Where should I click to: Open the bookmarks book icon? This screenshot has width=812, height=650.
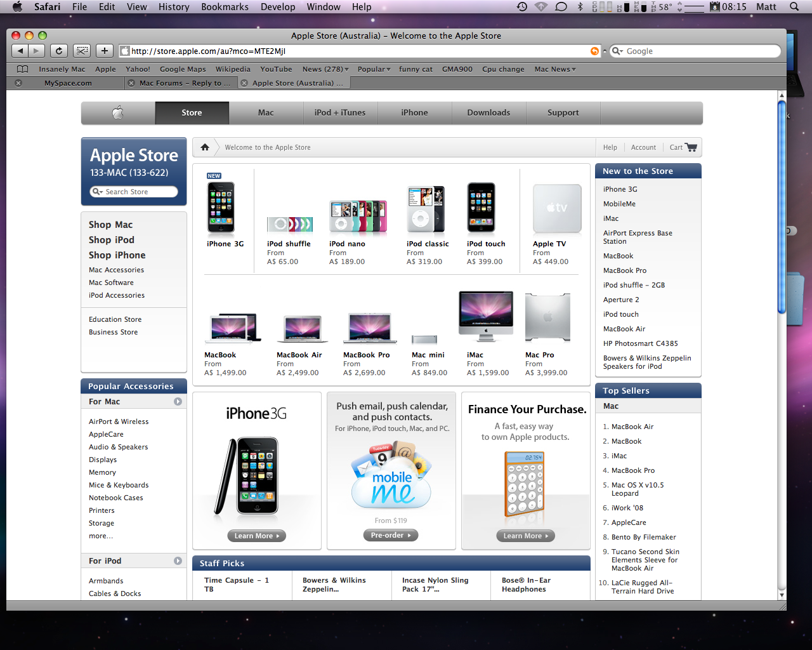(23, 69)
